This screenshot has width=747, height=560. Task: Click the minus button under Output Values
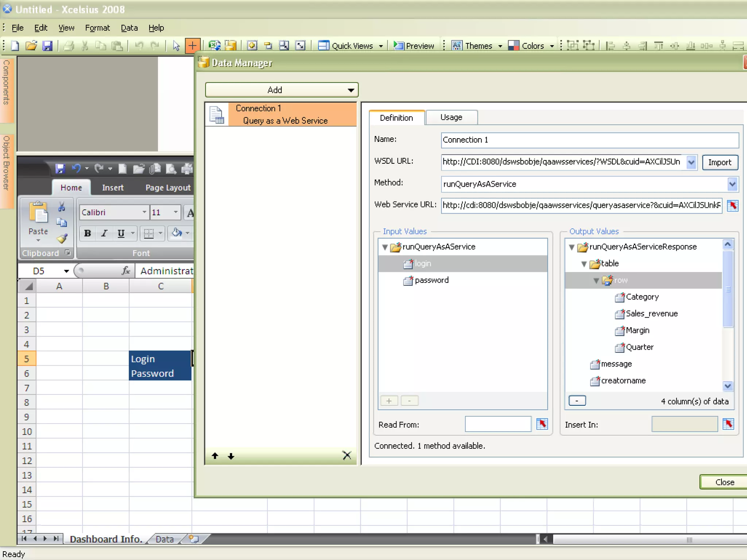[x=577, y=401]
